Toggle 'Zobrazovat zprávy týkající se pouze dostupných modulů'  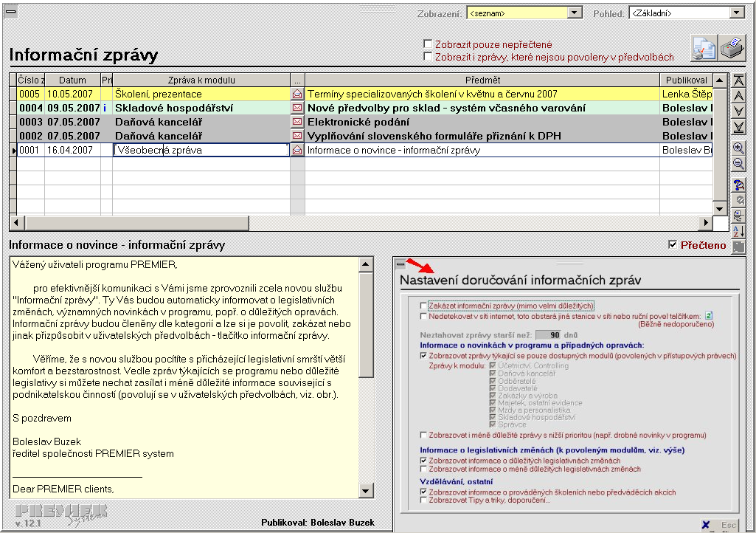(x=423, y=356)
